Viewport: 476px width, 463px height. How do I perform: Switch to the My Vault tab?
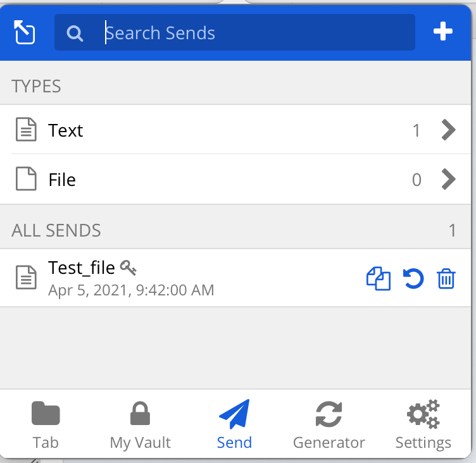(x=141, y=425)
